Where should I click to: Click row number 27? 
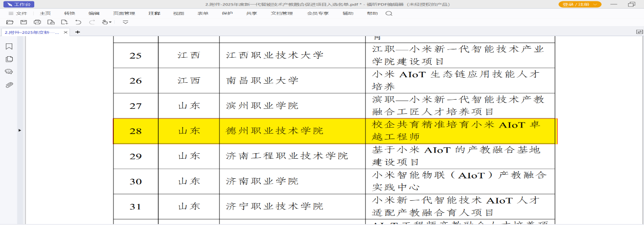point(136,106)
